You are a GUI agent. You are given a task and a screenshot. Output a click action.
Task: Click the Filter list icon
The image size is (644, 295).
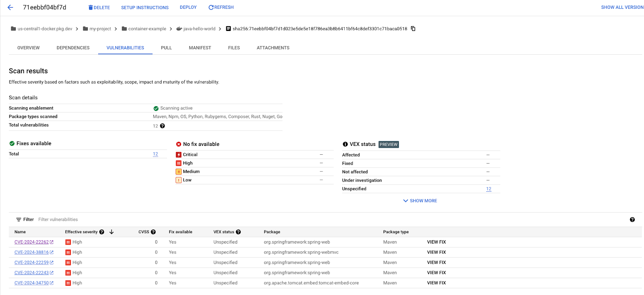(x=19, y=219)
